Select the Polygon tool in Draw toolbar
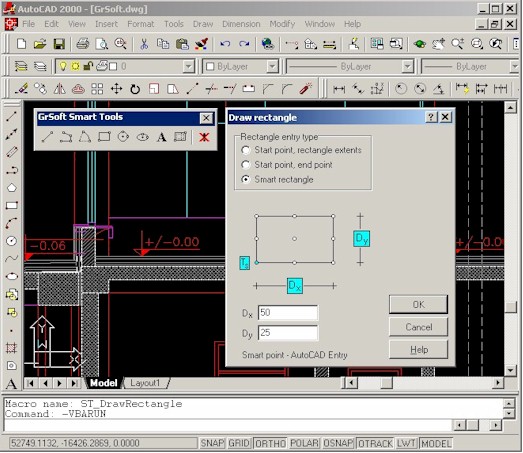The width and height of the screenshot is (523, 453). pyautogui.click(x=12, y=187)
